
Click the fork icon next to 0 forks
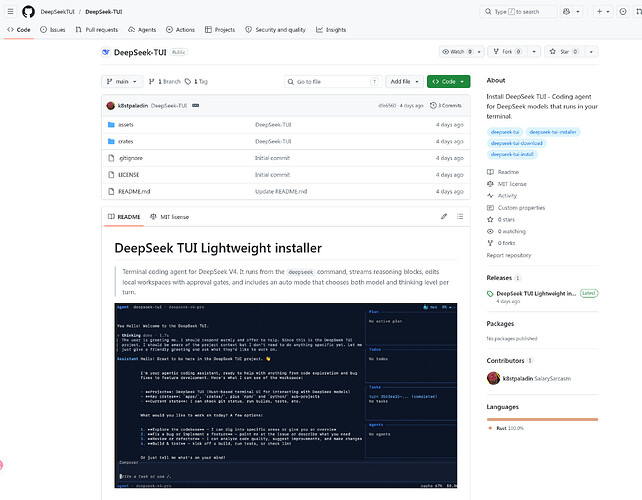pos(490,243)
